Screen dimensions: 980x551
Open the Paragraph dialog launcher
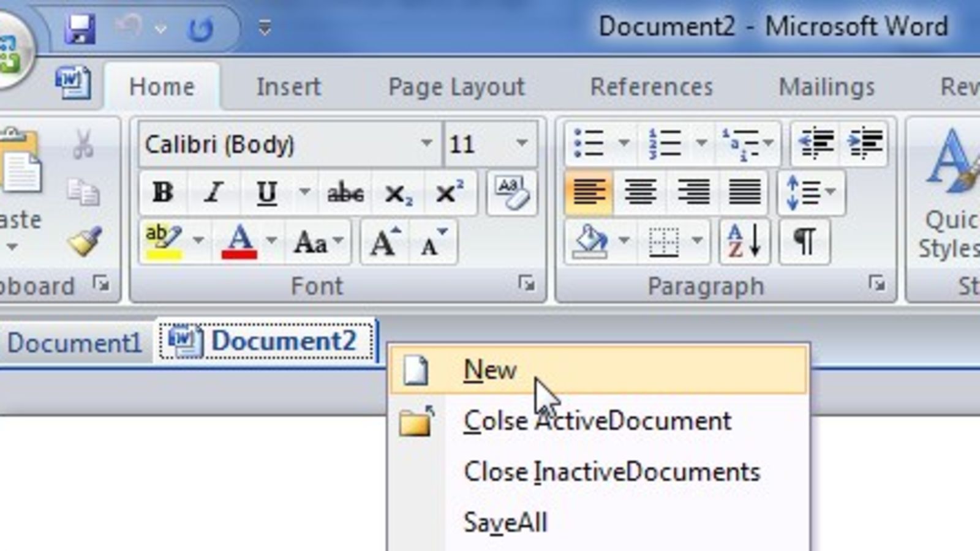coord(876,283)
